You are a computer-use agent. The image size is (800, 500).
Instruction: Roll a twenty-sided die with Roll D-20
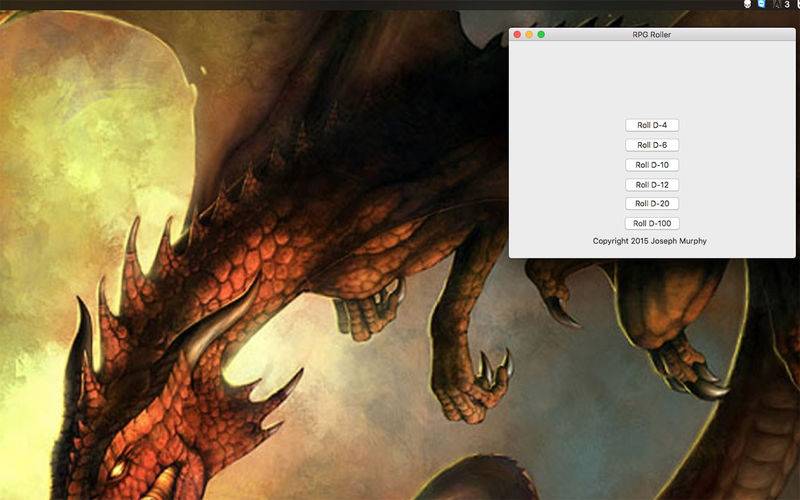[652, 204]
